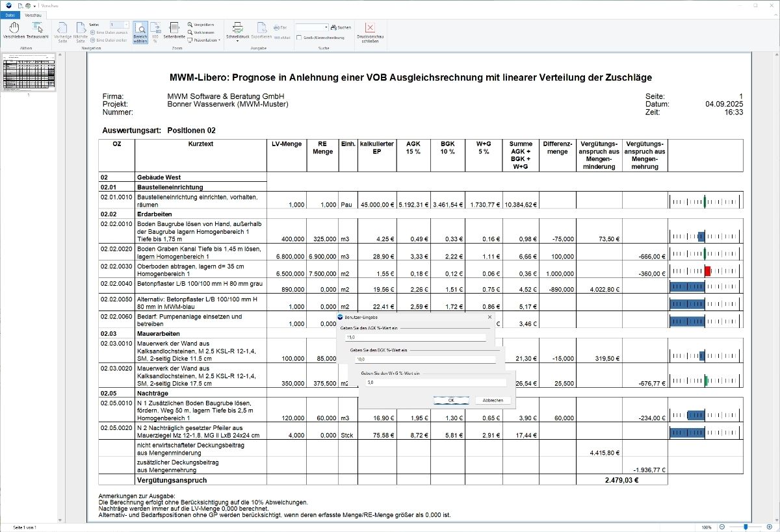Fit view to Seitenbreite
This screenshot has width=780, height=532.
(174, 31)
